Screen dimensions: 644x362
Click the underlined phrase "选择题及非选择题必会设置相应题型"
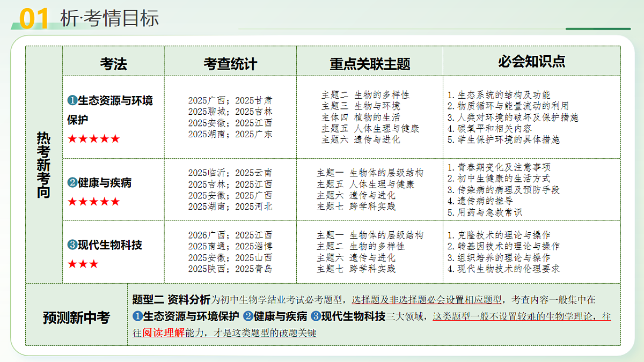pyautogui.click(x=427, y=299)
